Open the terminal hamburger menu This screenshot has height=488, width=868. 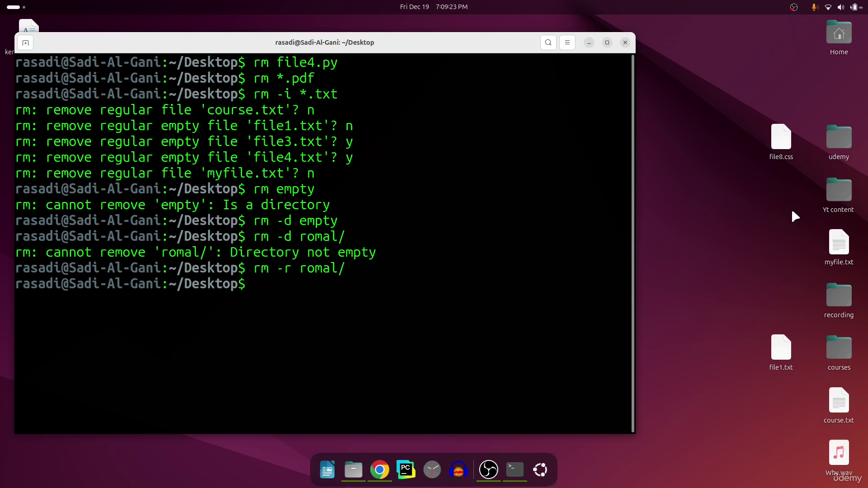click(x=567, y=42)
